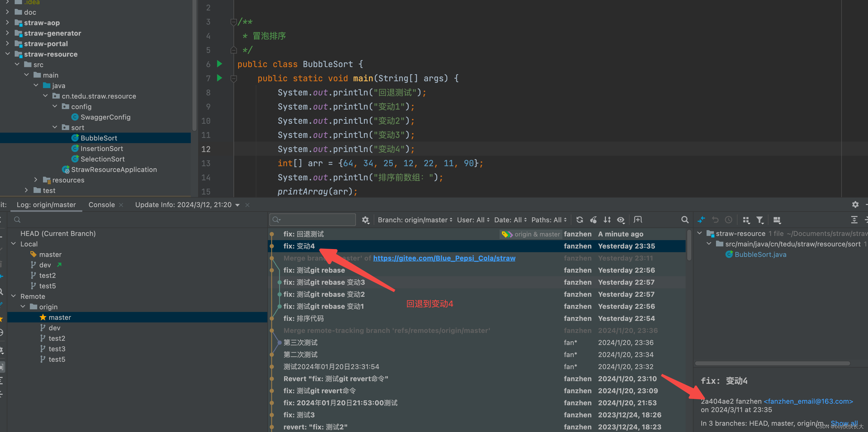The height and width of the screenshot is (432, 868).
Task: Click the blue show-diff arrows icon
Action: click(701, 220)
